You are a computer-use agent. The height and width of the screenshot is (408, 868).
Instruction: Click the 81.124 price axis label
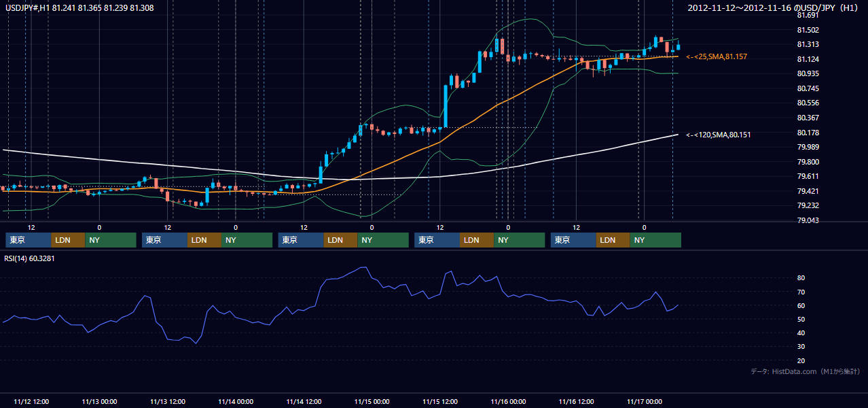(x=807, y=58)
